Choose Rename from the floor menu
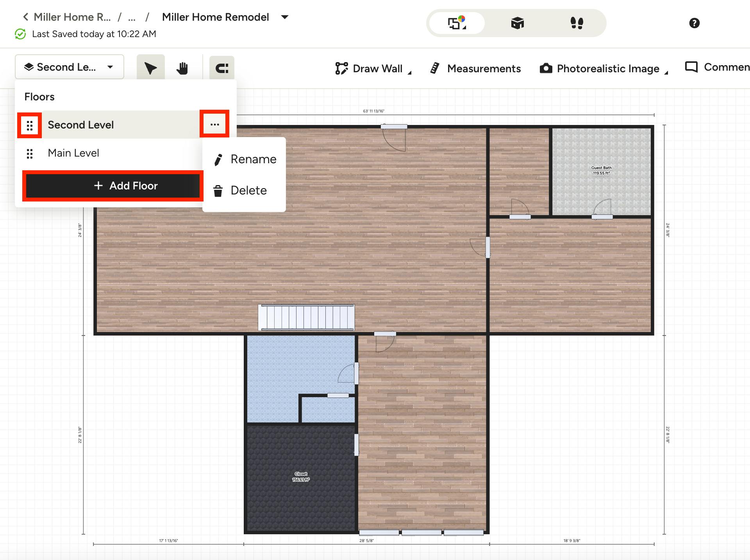The width and height of the screenshot is (750, 560). tap(245, 159)
